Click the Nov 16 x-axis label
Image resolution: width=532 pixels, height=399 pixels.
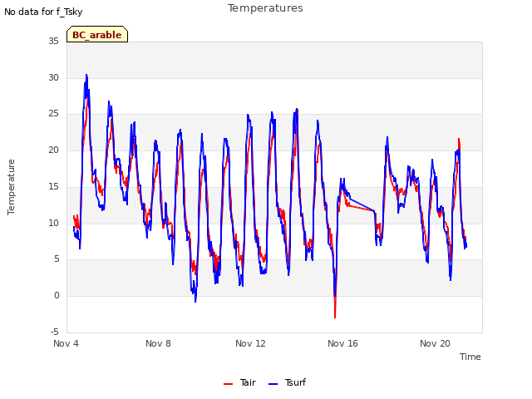coord(342,343)
